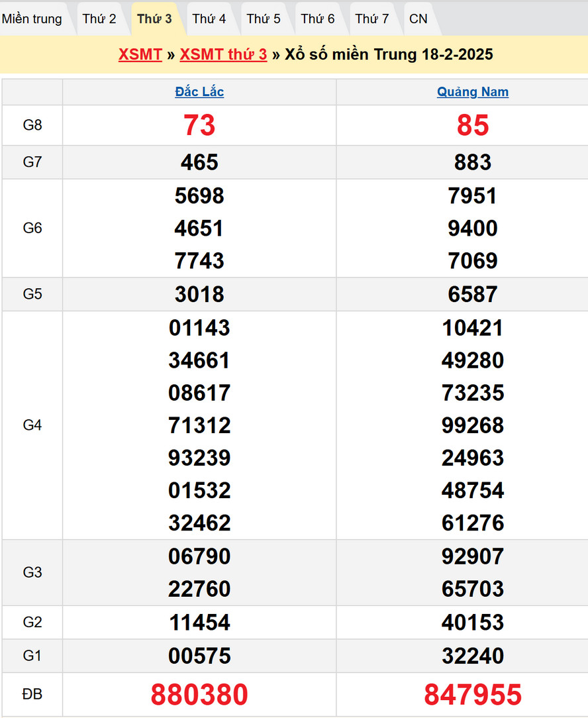Open the CN (Sunday) tab
Screen dimensions: 588x718
tap(418, 19)
